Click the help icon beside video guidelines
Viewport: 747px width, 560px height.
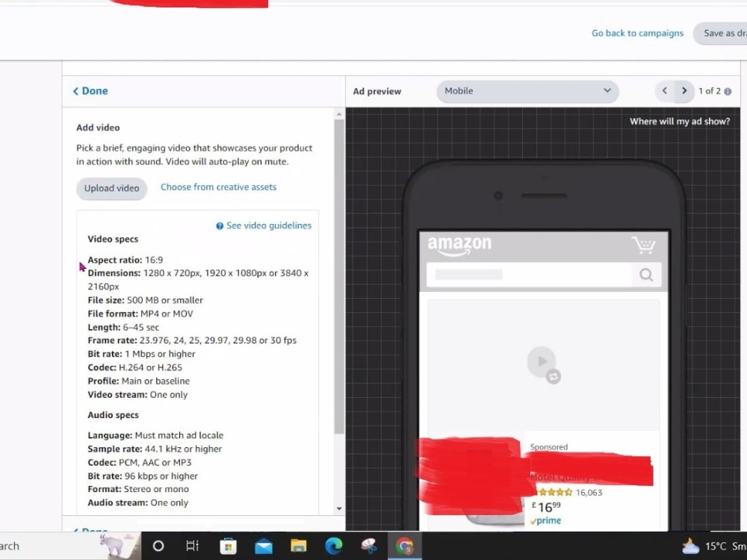220,225
